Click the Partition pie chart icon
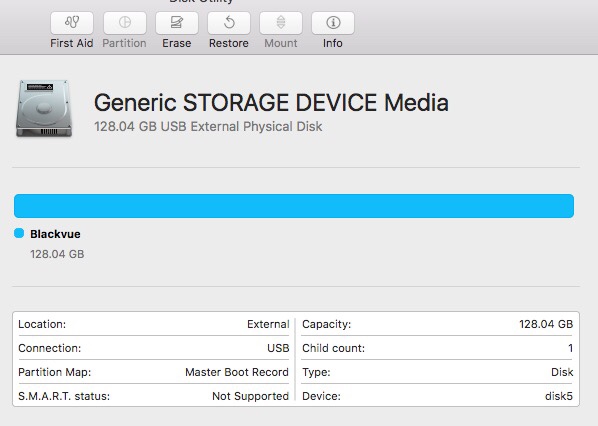 coord(125,23)
